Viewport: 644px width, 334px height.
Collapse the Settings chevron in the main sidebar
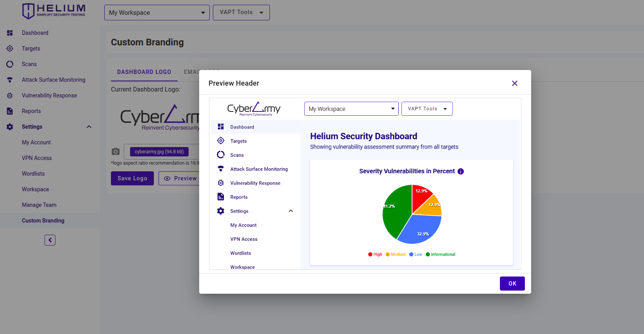[x=89, y=127]
